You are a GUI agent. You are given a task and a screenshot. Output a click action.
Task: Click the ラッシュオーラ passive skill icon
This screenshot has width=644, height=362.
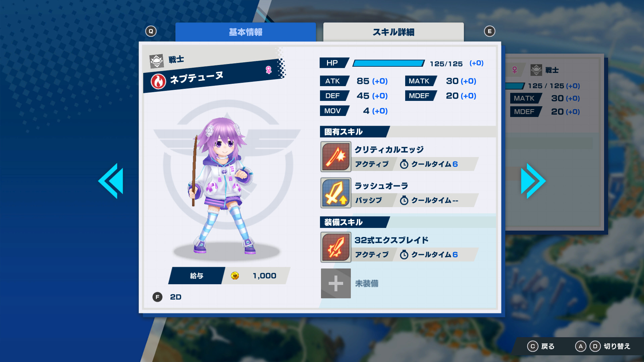[336, 193]
